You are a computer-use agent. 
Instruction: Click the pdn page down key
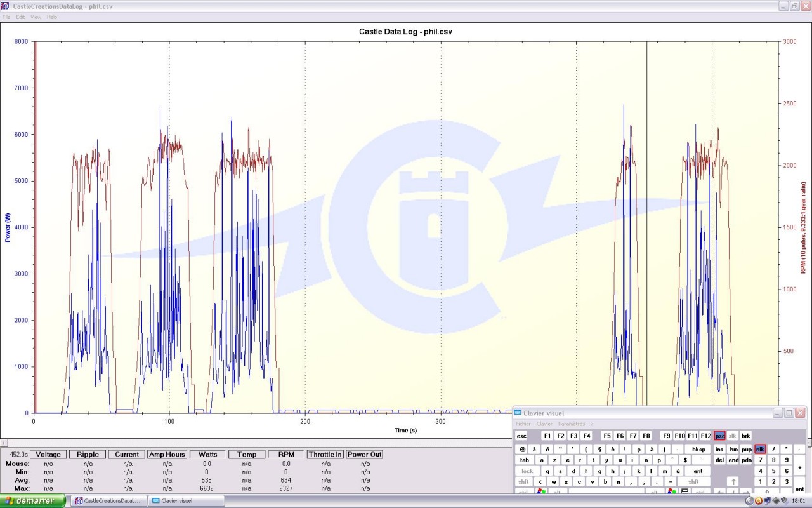746,460
